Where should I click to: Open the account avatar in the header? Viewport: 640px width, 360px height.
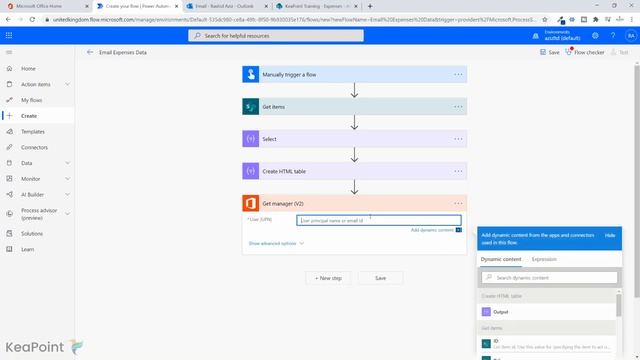tap(631, 36)
